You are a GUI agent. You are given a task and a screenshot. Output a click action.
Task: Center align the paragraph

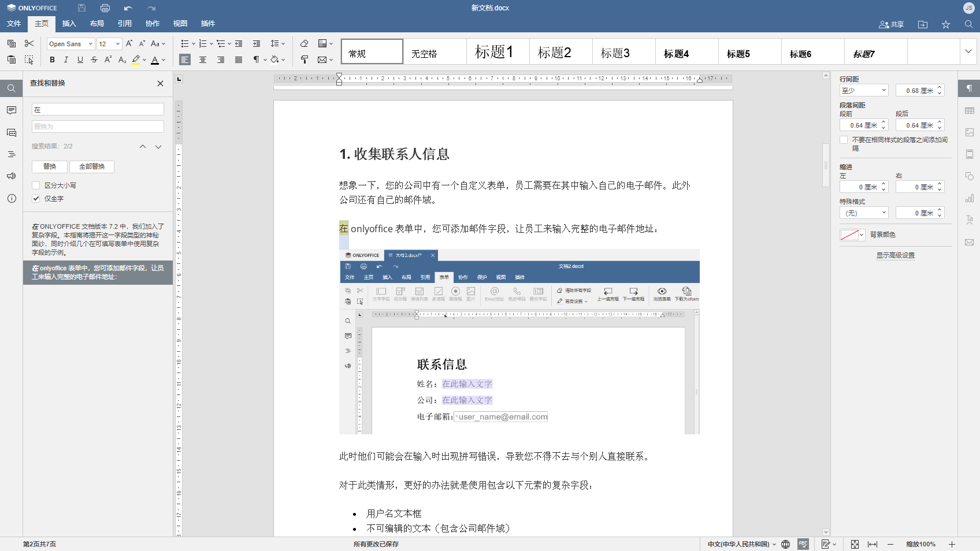click(203, 59)
